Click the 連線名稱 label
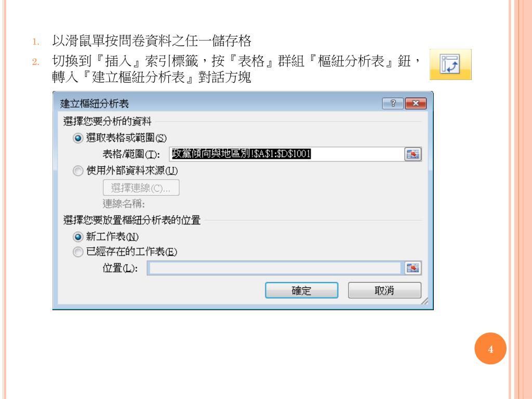The width and height of the screenshot is (532, 399). click(124, 204)
